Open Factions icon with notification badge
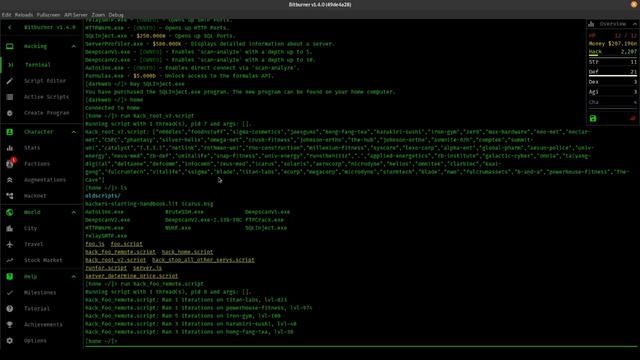This screenshot has width=640, height=360. tap(10, 163)
